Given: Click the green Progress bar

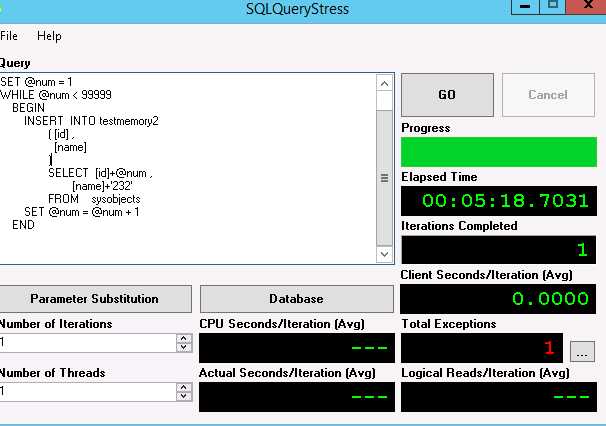Looking at the screenshot, I should point(499,152).
